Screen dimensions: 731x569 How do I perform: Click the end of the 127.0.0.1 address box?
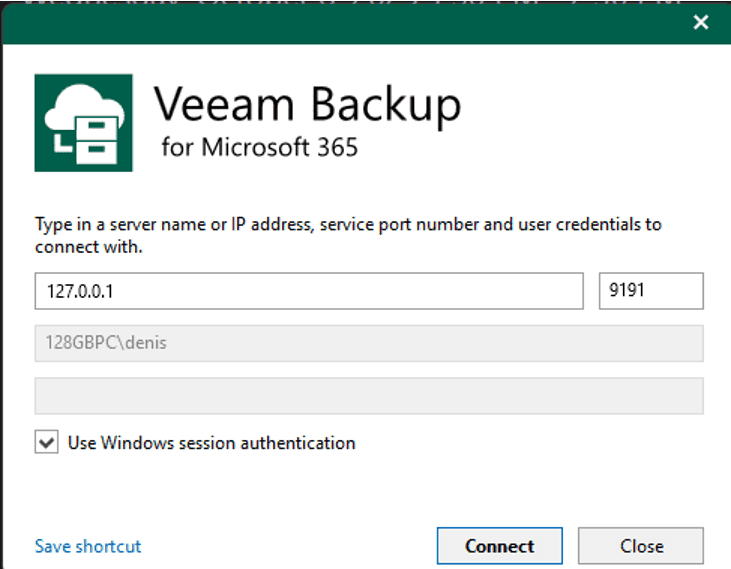560,291
